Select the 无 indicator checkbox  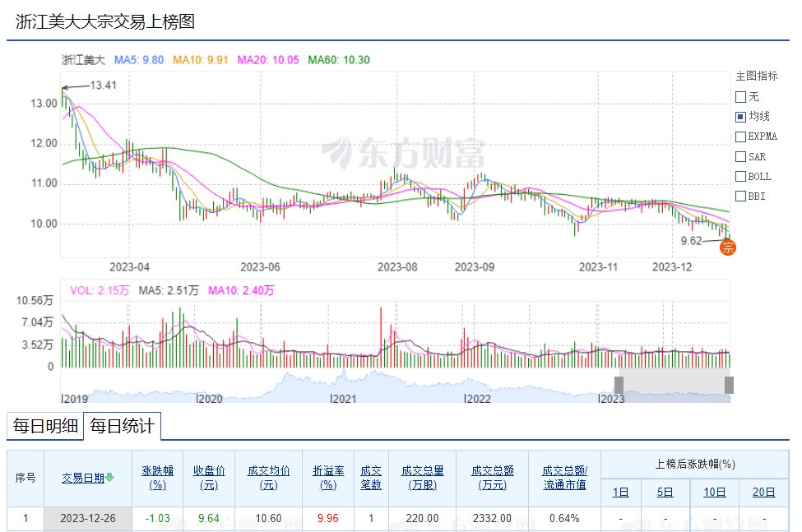click(x=740, y=97)
